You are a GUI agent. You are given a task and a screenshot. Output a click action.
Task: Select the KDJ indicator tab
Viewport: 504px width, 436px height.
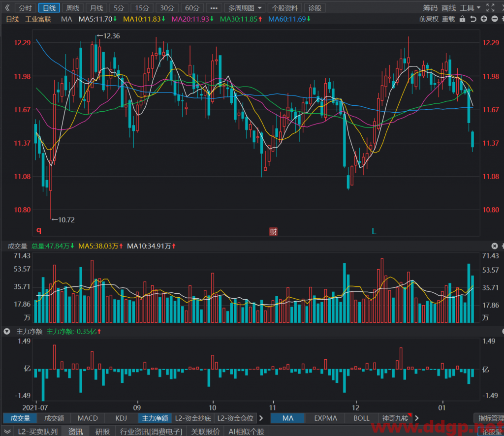(121, 418)
